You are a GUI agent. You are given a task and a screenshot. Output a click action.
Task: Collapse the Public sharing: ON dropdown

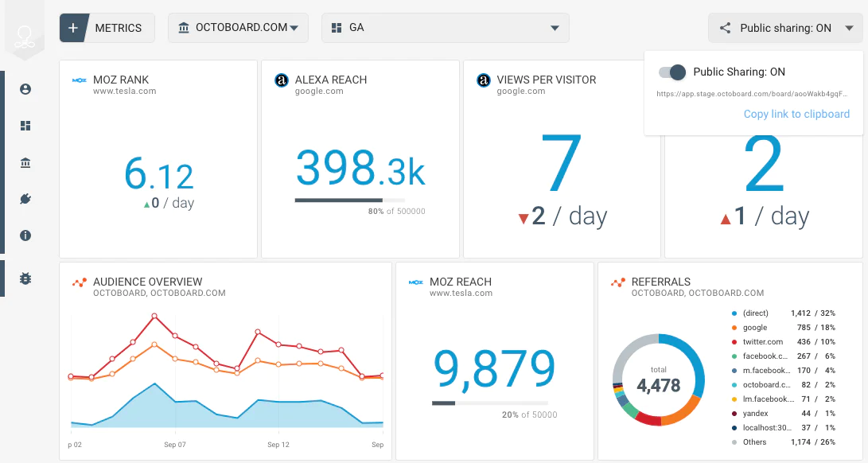784,28
